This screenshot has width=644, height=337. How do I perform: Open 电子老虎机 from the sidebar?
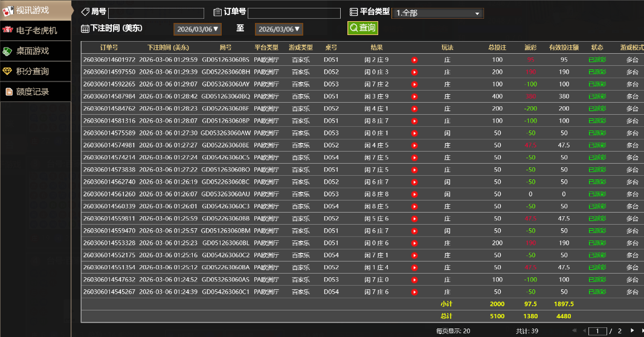pyautogui.click(x=36, y=30)
